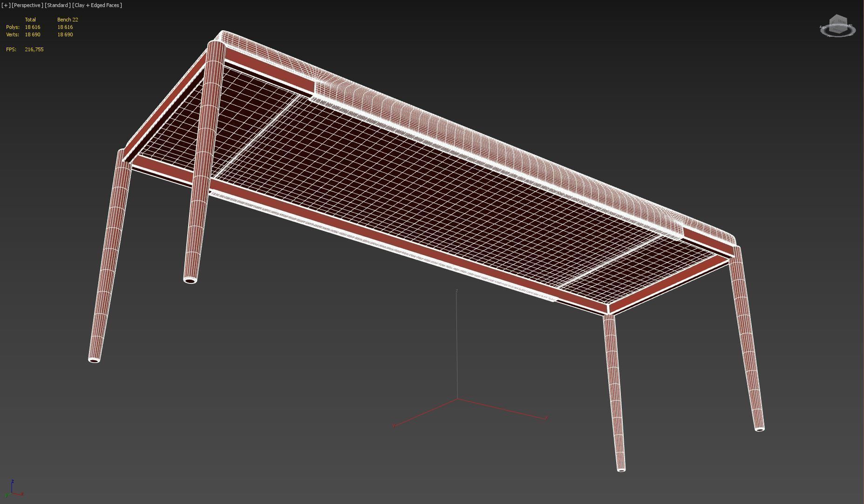Click the Polys total value 18 616
The width and height of the screenshot is (864, 504).
33,27
